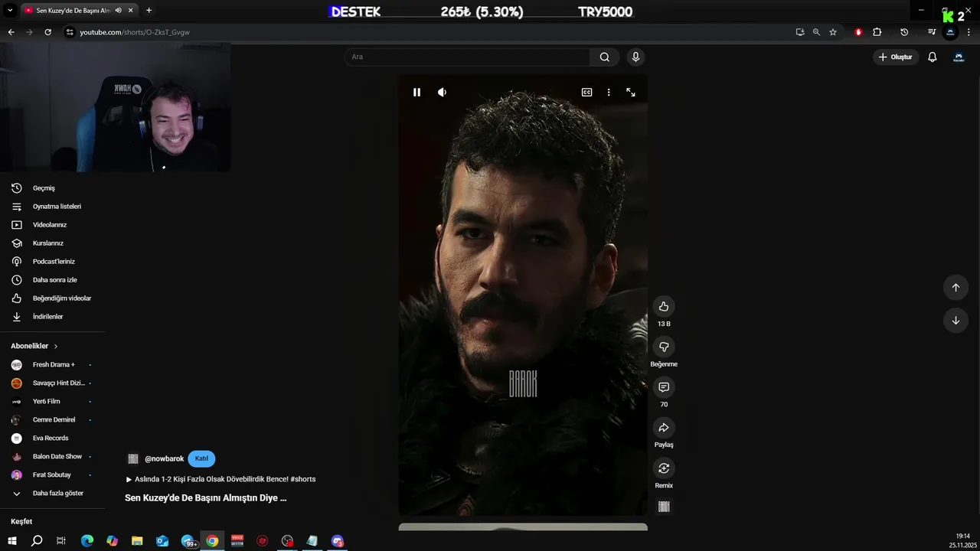The width and height of the screenshot is (980, 551).
Task: Reload the YouTube page
Action: (x=48, y=32)
